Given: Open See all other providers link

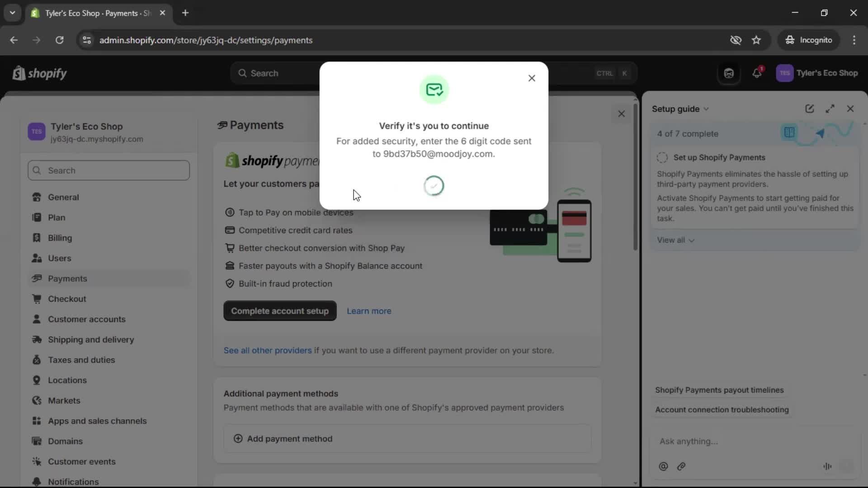Looking at the screenshot, I should pyautogui.click(x=268, y=350).
